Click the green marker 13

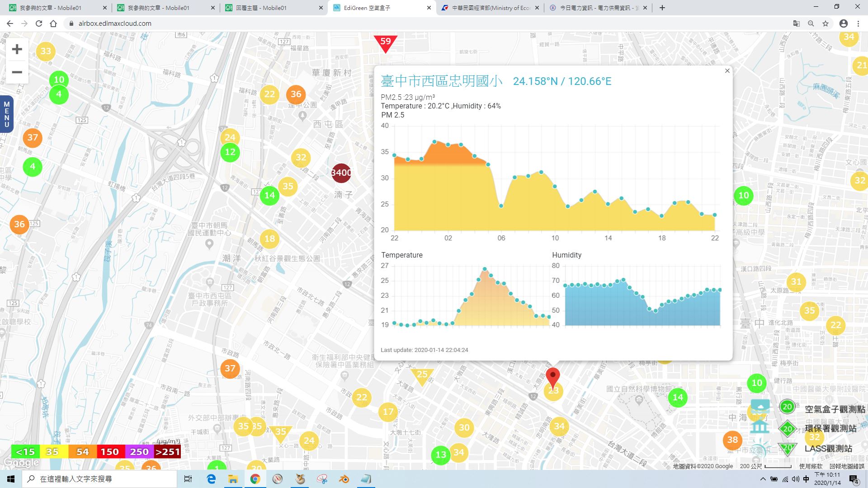(441, 455)
